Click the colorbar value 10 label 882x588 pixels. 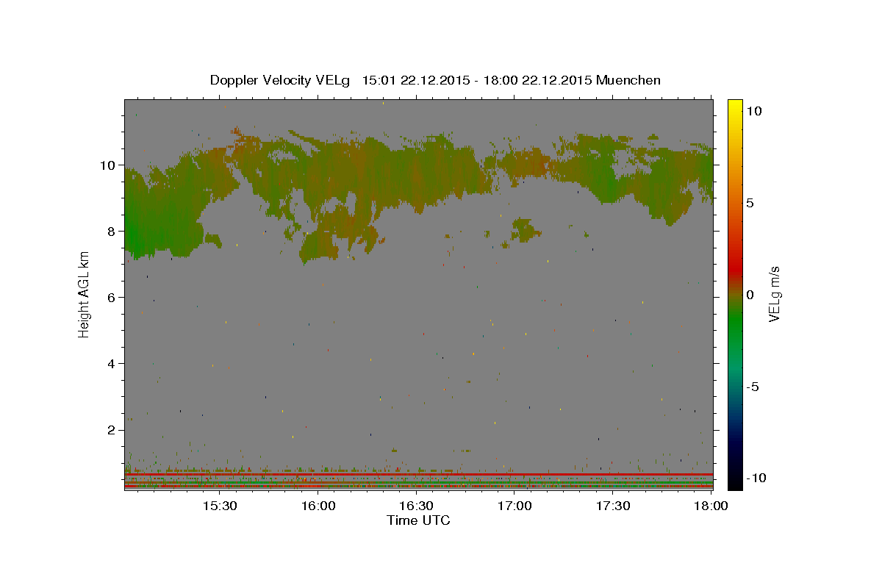753,110
